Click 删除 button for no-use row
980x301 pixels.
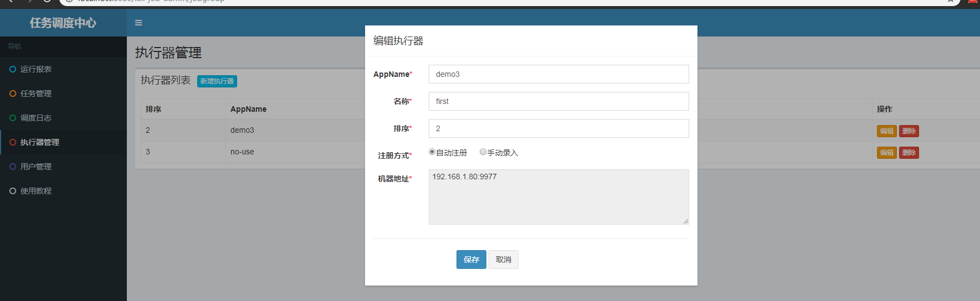tap(909, 153)
